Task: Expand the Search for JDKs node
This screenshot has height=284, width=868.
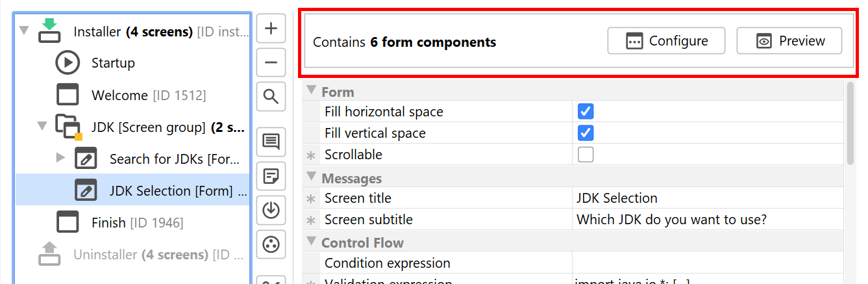Action: click(60, 157)
